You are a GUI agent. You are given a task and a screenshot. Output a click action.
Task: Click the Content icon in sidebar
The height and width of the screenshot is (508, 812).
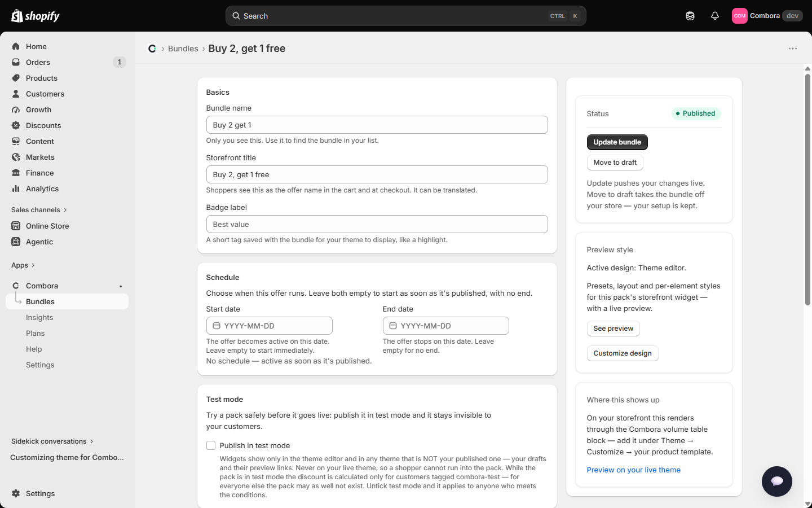coord(16,141)
